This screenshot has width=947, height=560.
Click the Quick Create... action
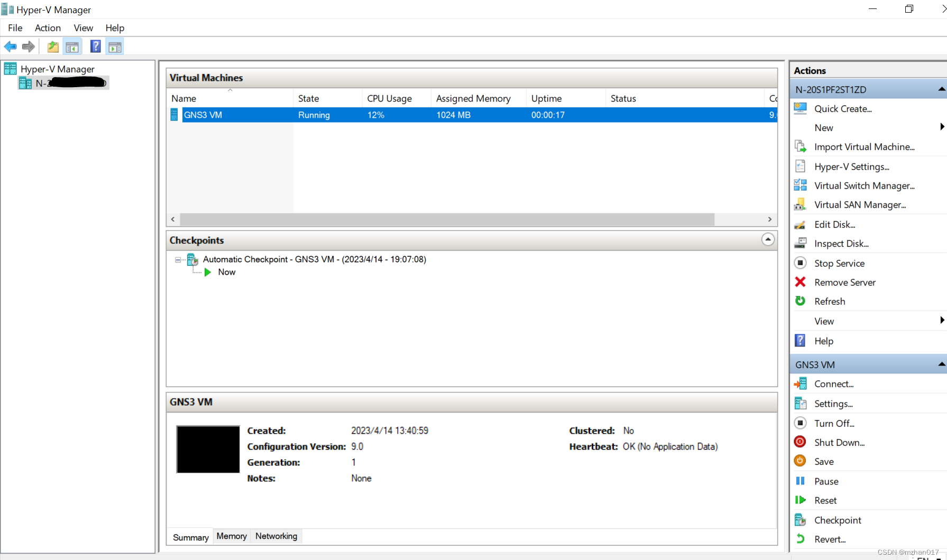(843, 109)
